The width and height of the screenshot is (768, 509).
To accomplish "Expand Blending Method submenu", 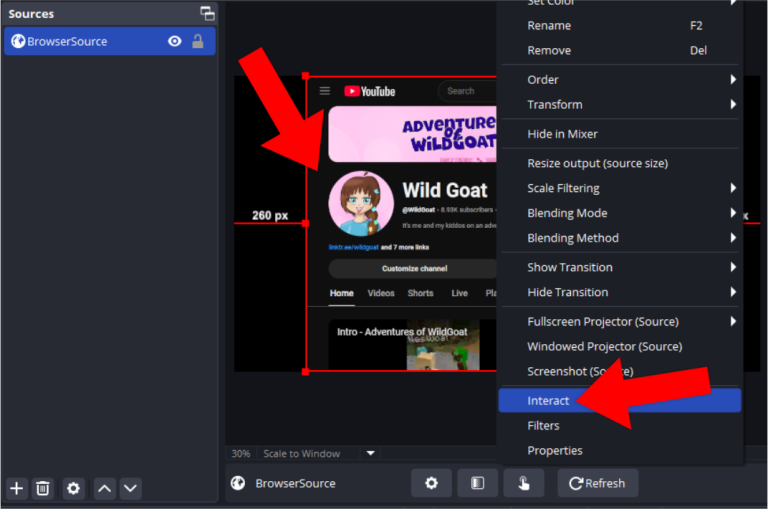I will 620,238.
